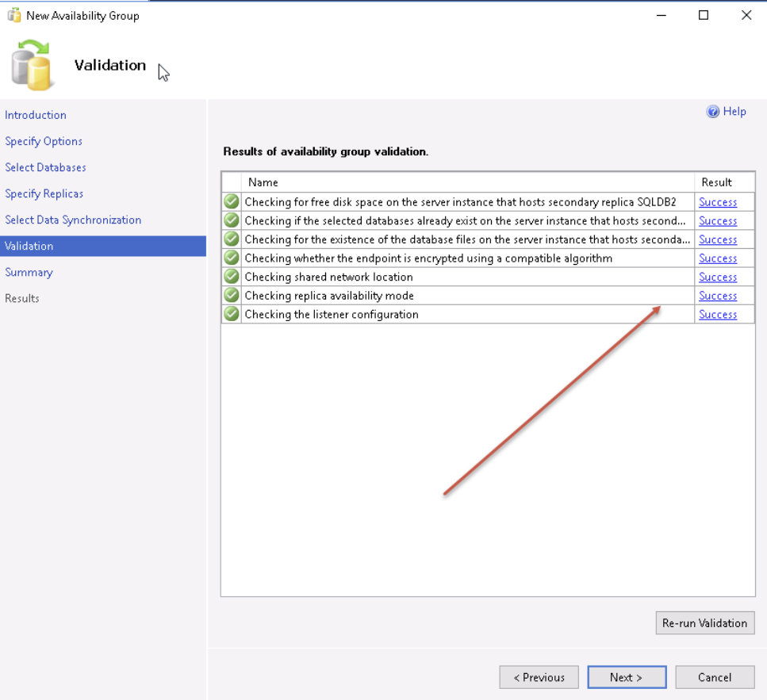The height and width of the screenshot is (700, 767).
Task: Open the Select Data Synchronization step
Action: 73,220
